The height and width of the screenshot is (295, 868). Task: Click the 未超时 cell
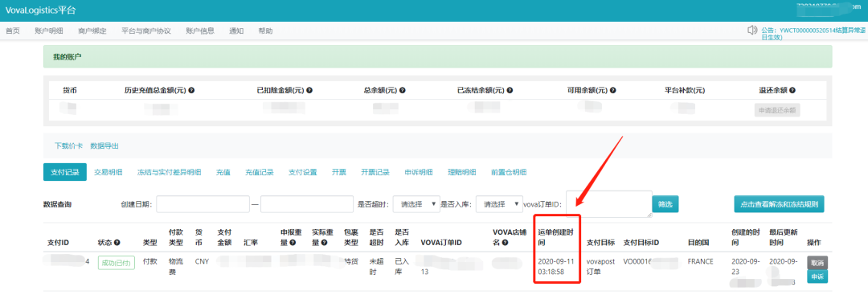coord(376,266)
